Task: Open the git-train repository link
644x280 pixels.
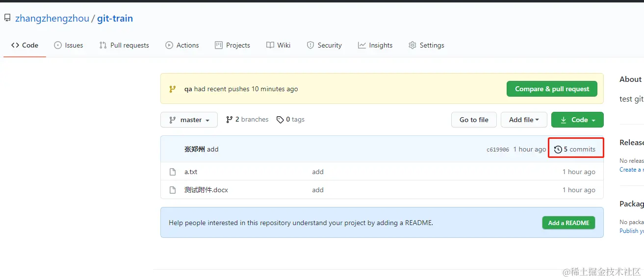Action: (115, 19)
